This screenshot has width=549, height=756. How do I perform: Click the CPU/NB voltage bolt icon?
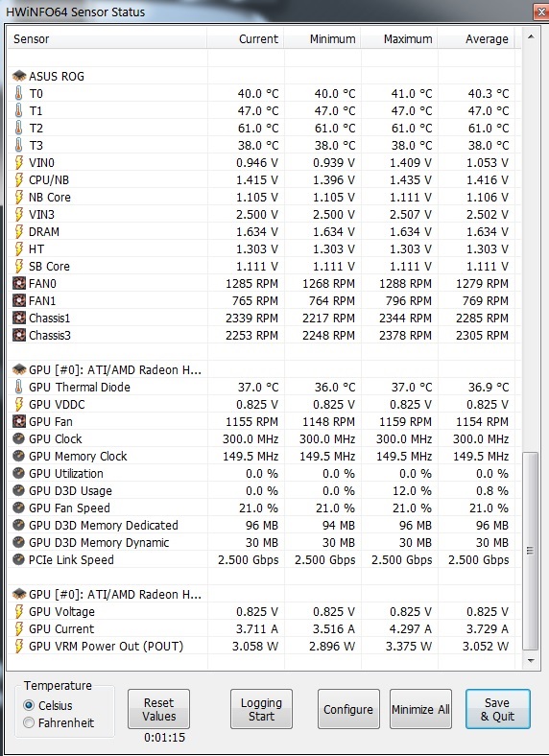coord(19,179)
